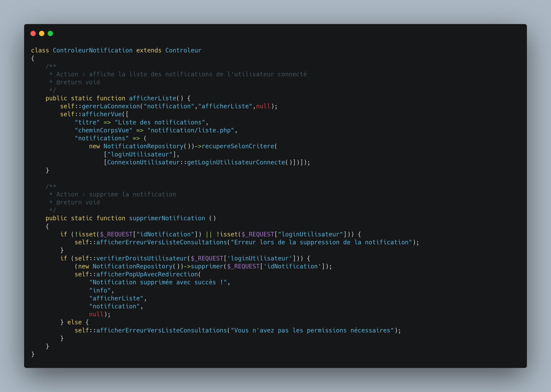Click the recupereSelonCritere method name
The height and width of the screenshot is (392, 551).
pyautogui.click(x=238, y=146)
